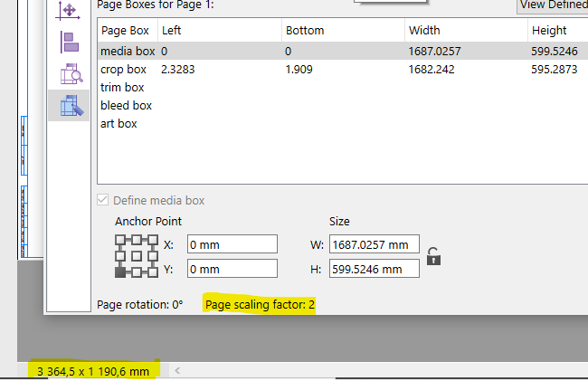Click the page size readout 3 364,5 x 1 190,6 mm
The image size is (588, 381).
(93, 372)
